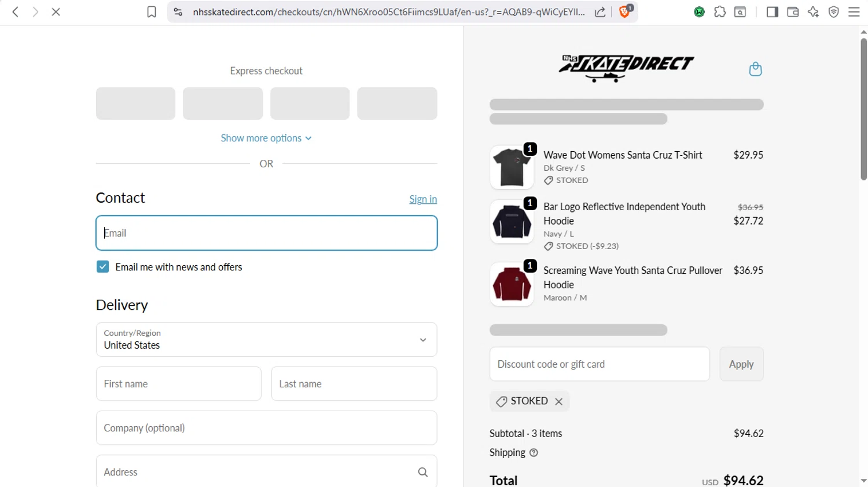Select the third express checkout placeholder button

pyautogui.click(x=310, y=104)
